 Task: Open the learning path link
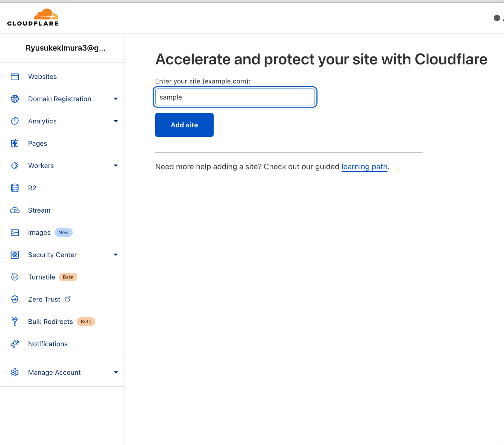tap(364, 167)
